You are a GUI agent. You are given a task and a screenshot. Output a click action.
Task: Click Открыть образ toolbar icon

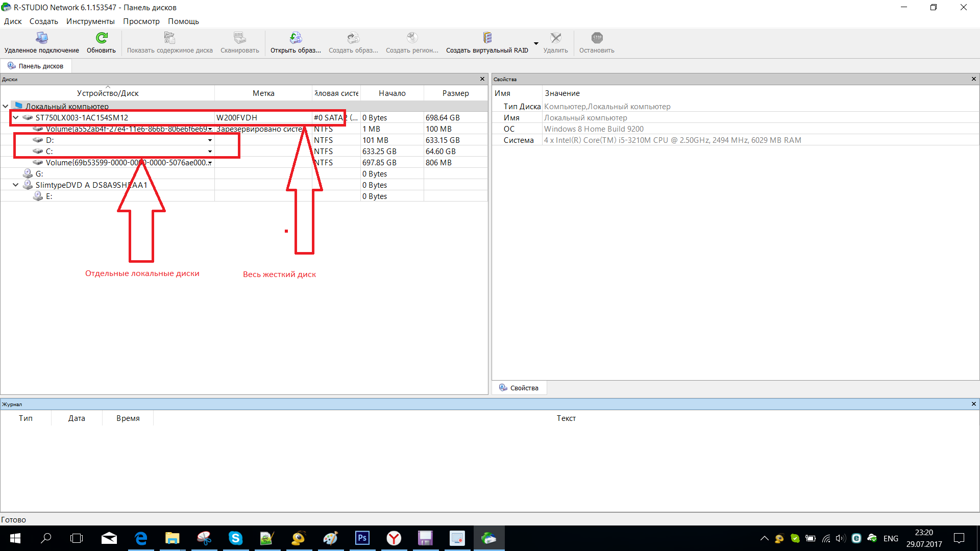(x=296, y=38)
